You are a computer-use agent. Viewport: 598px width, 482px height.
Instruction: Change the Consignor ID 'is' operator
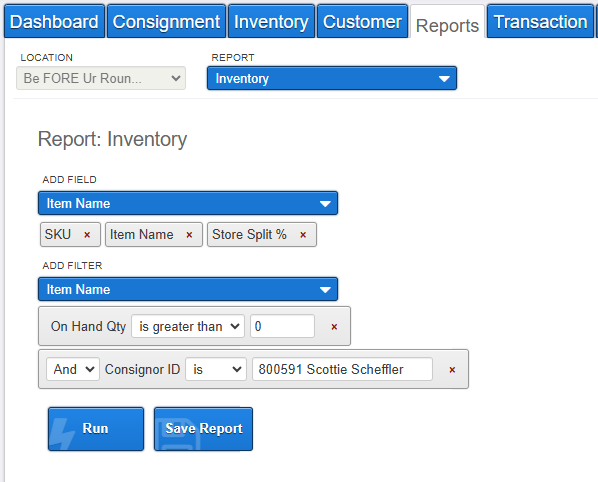point(216,369)
